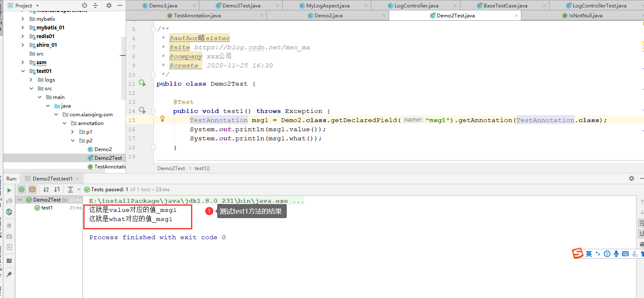Click Sogou emoji smiley icon

[x=607, y=254]
